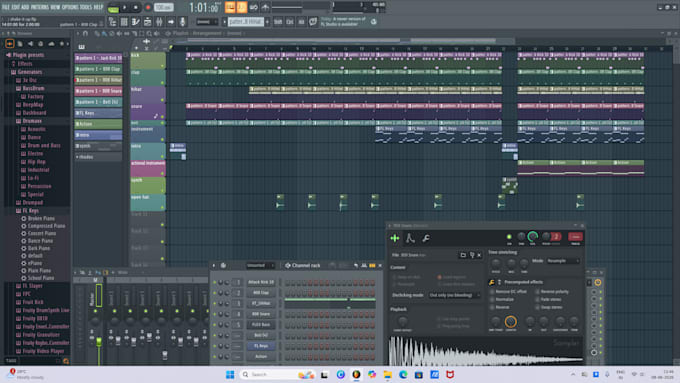Open the OPTIONS menu
This screenshot has height=383, width=680.
click(x=69, y=7)
